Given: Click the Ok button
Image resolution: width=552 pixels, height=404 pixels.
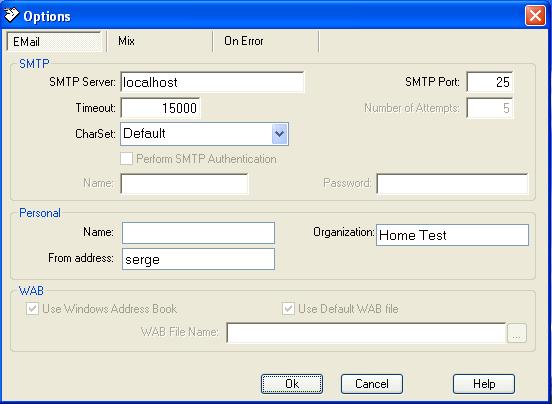Looking at the screenshot, I should click(x=292, y=384).
